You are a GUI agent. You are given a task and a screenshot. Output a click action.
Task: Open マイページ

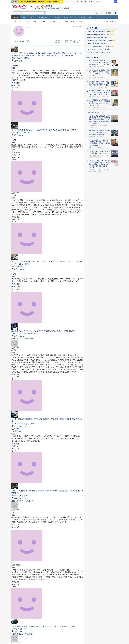coord(99,13)
